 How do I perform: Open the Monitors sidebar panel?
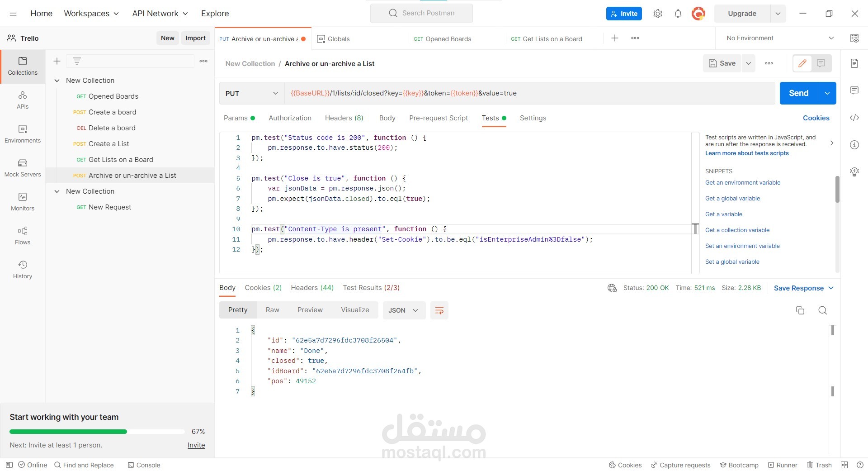coord(23,202)
